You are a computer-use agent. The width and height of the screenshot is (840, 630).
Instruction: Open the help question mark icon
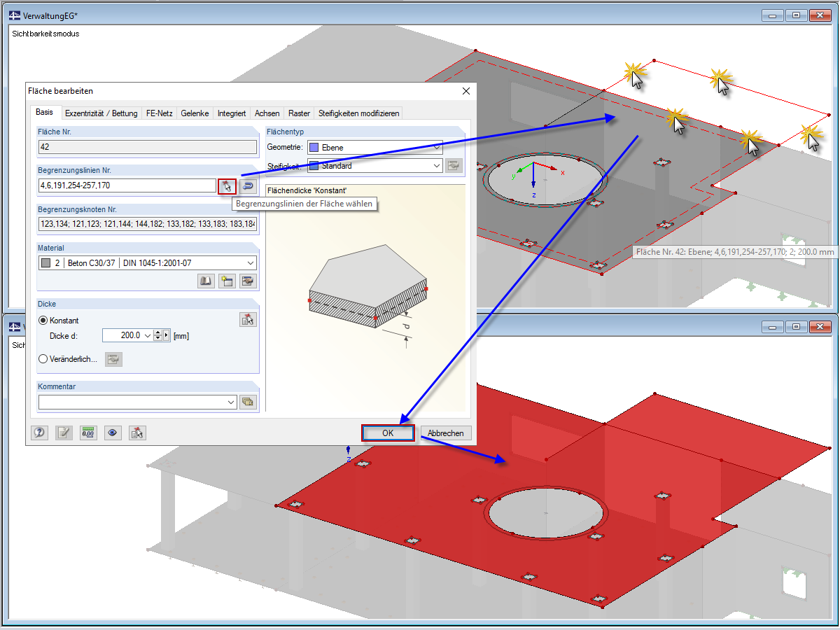(39, 433)
